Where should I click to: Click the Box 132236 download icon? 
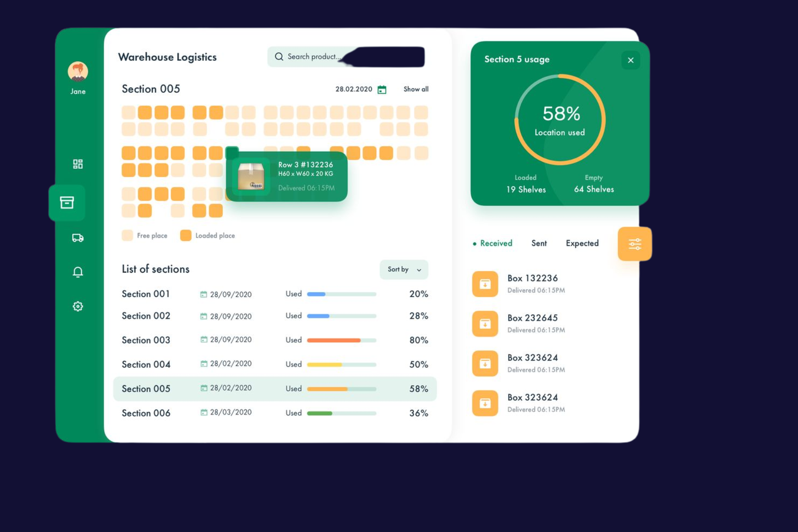[x=485, y=284]
